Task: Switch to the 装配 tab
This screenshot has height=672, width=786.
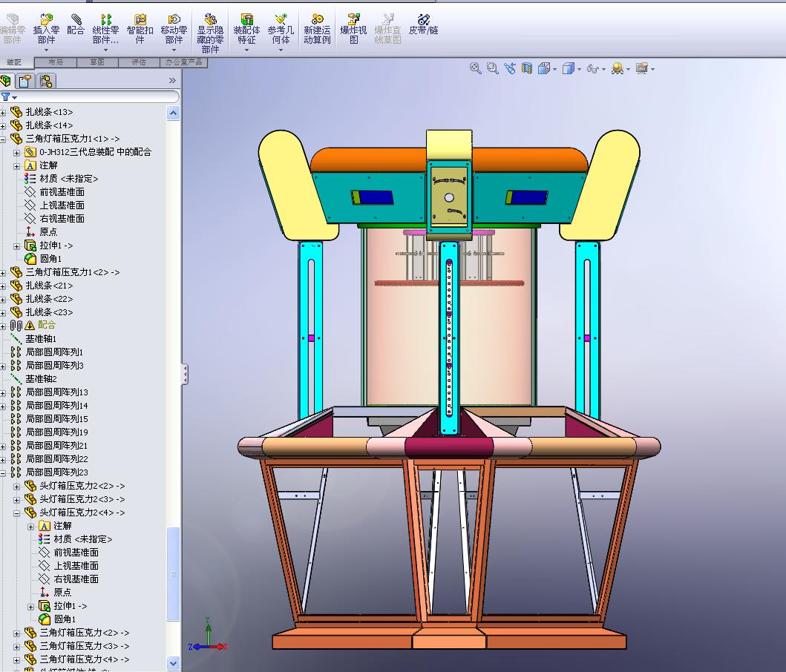Action: (x=15, y=62)
